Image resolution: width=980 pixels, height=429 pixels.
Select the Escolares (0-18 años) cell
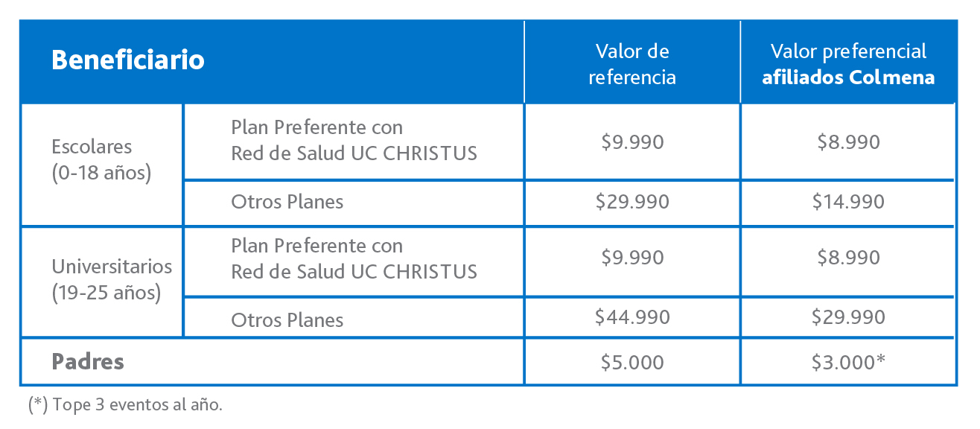pyautogui.click(x=102, y=160)
